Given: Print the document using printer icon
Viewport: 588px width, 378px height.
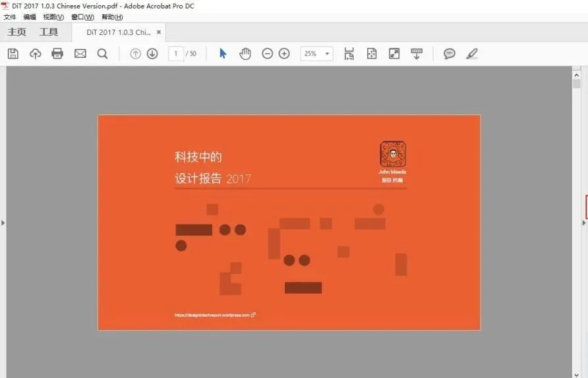Looking at the screenshot, I should pyautogui.click(x=57, y=53).
